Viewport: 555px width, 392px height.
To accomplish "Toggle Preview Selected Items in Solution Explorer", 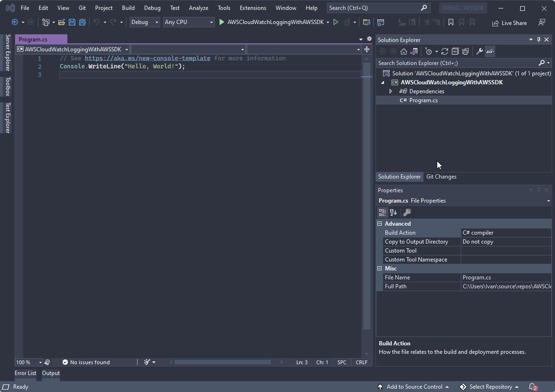I will pos(490,51).
